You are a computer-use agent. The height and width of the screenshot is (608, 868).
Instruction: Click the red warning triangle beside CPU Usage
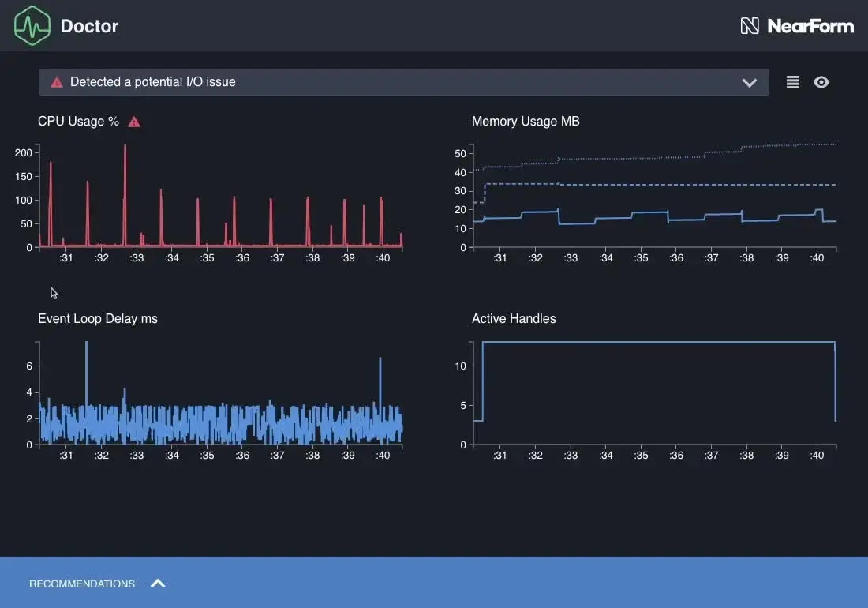[134, 122]
